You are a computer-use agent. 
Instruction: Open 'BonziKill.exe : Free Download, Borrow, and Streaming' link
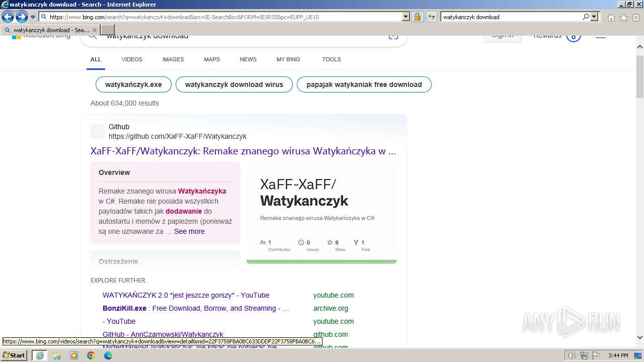click(196, 308)
